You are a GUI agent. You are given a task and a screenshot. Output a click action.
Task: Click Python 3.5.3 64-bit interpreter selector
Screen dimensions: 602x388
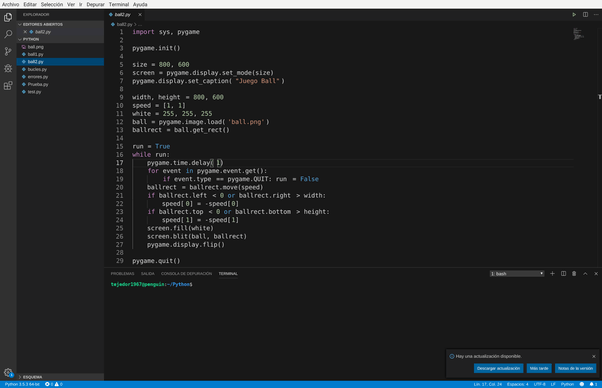[x=22, y=384]
